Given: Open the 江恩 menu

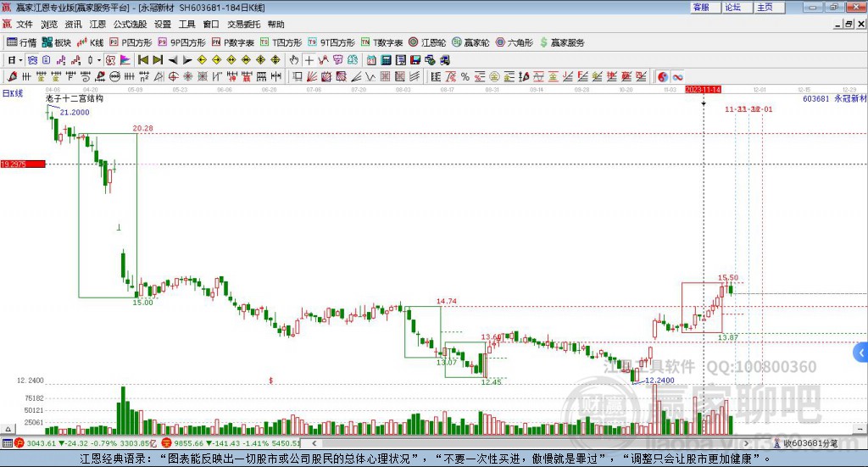Looking at the screenshot, I should [97, 25].
